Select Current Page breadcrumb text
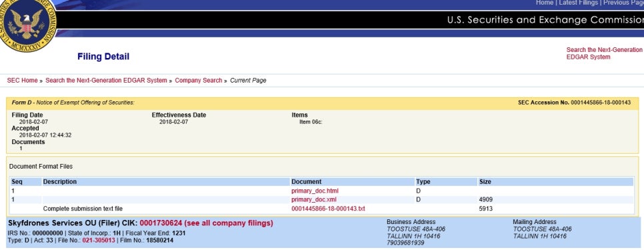 248,81
